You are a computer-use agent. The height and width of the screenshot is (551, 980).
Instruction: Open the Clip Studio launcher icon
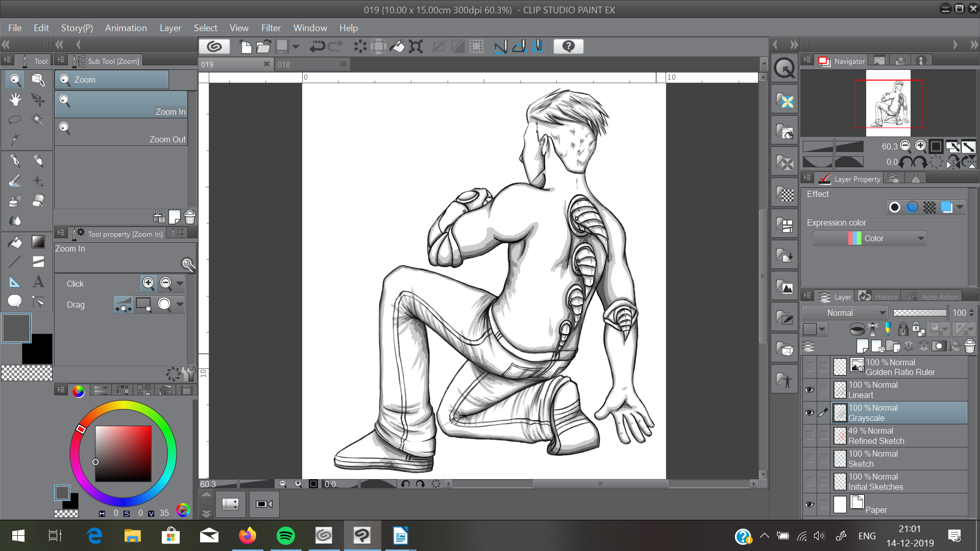pyautogui.click(x=214, y=46)
